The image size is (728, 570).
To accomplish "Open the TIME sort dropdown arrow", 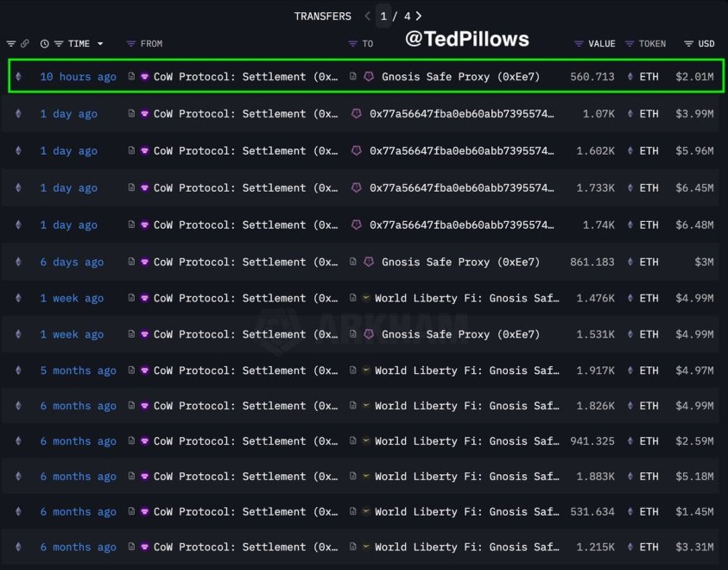I will pos(99,43).
